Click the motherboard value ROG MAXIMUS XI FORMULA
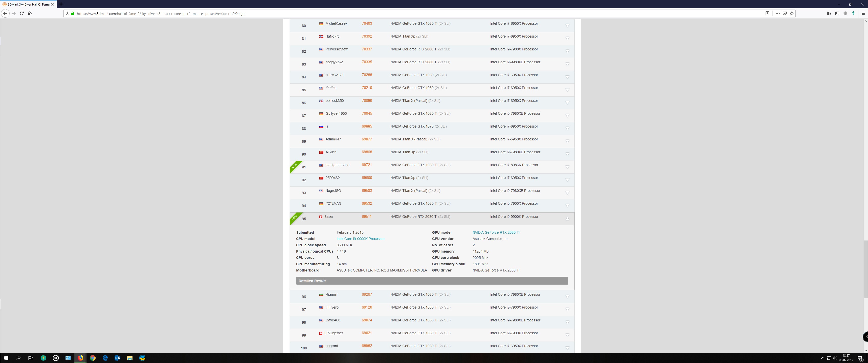 381,270
